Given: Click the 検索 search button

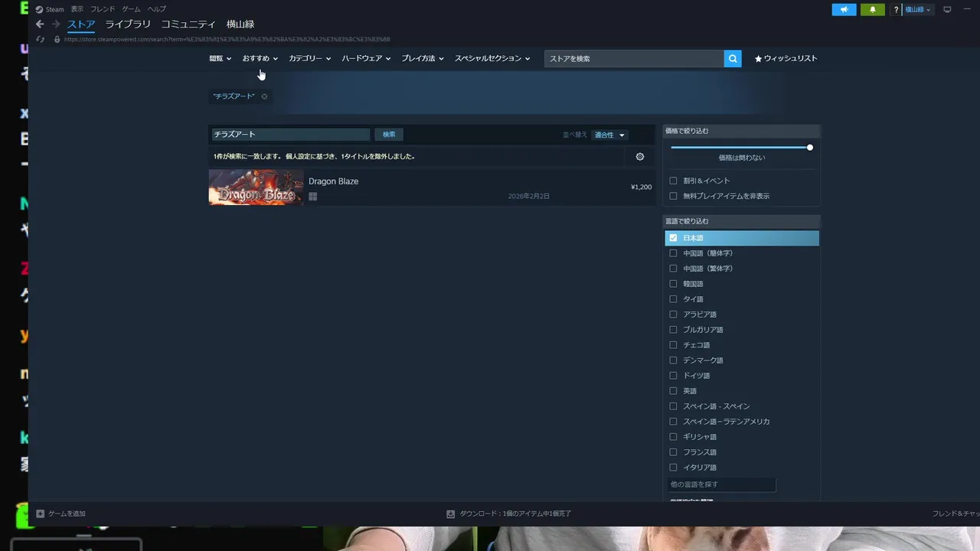Looking at the screenshot, I should 389,135.
